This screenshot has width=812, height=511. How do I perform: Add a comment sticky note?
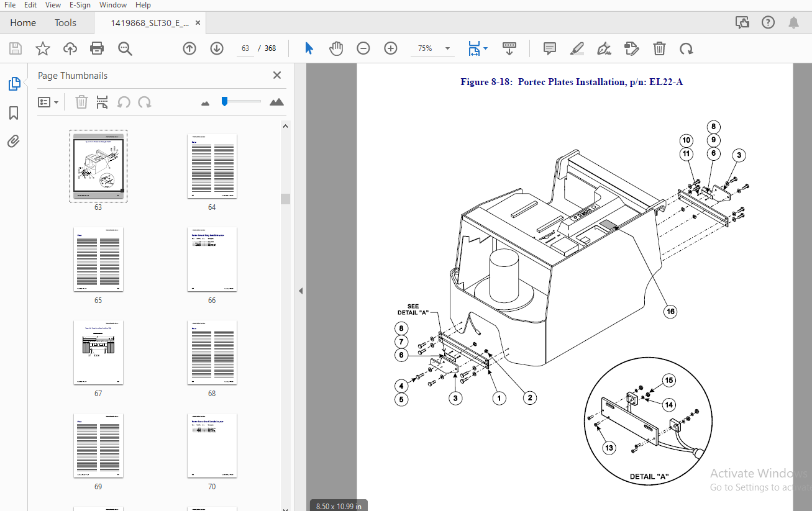(x=550, y=48)
